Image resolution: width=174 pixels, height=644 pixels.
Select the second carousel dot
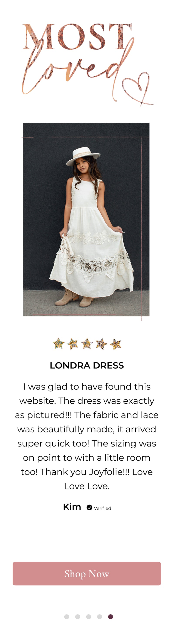pyautogui.click(x=77, y=617)
